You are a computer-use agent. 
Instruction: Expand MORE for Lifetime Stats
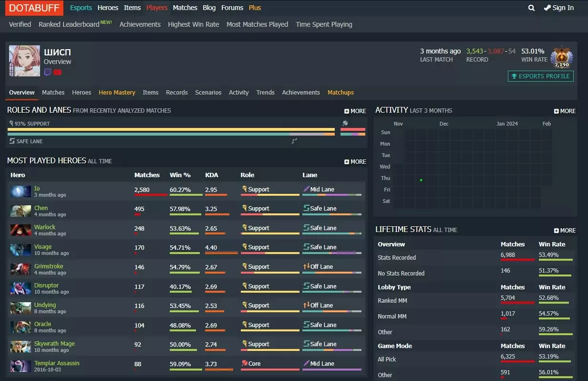[565, 230]
